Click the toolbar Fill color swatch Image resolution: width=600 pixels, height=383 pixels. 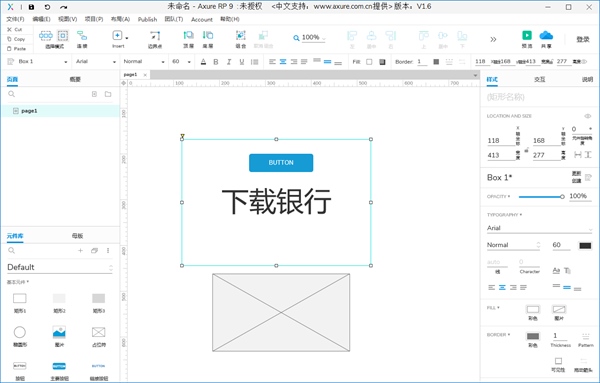click(369, 62)
